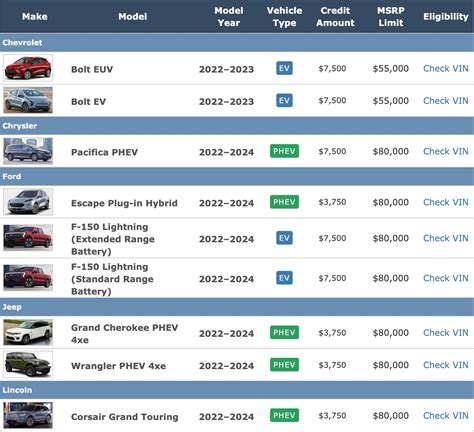Click the Model Year column header
Viewport: 474px width, 432px height.
coord(229,16)
